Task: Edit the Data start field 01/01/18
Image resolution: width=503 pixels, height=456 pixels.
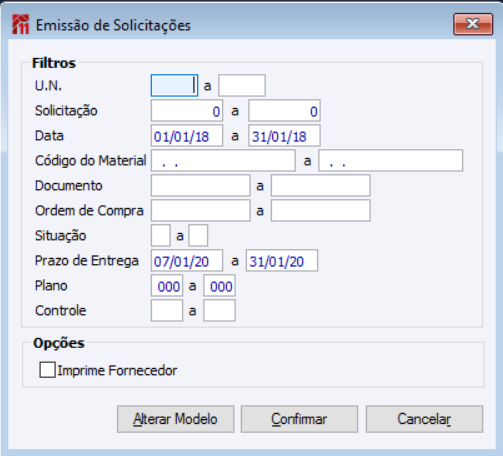Action: (187, 136)
